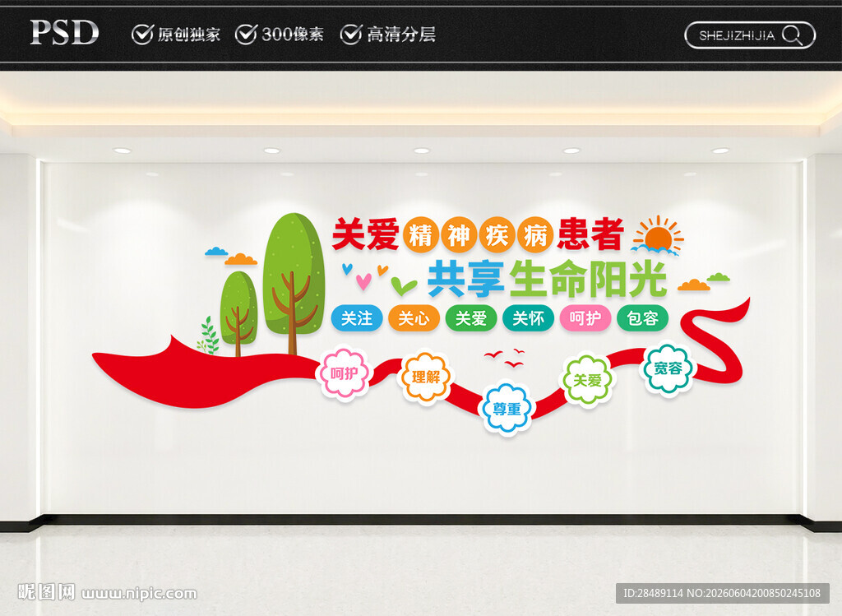Click the magnifier icon in the SHEJIZHIJIA box

(x=792, y=35)
